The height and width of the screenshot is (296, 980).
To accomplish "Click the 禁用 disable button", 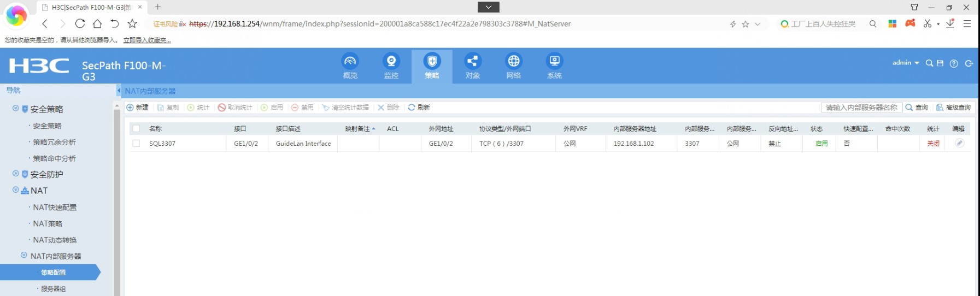I will point(302,108).
